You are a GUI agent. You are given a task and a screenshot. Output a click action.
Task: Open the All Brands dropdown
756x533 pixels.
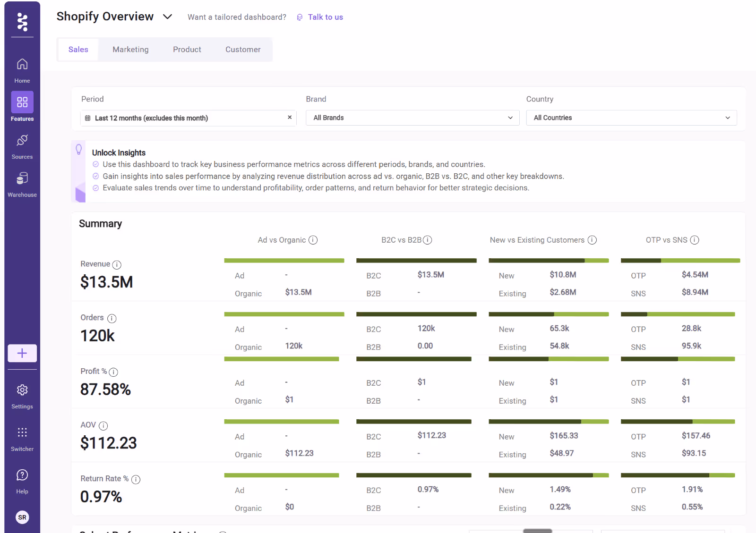pos(412,118)
